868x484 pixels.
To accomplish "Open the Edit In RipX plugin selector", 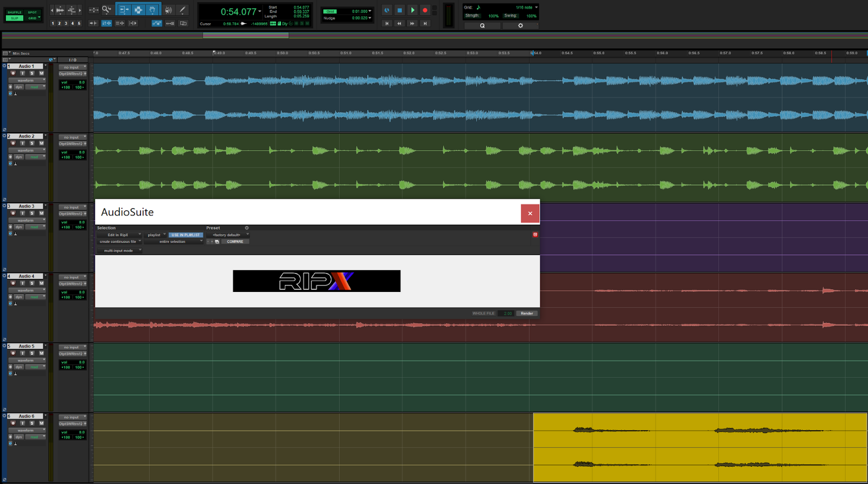I will pos(119,235).
